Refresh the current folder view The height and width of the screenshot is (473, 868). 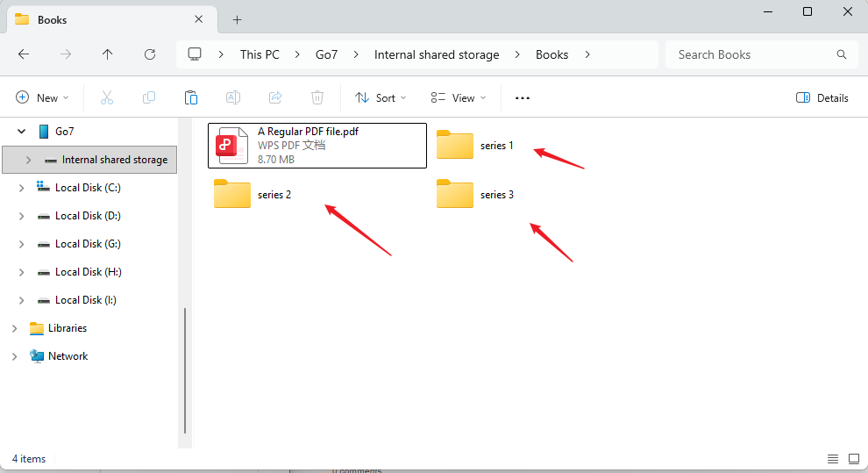click(x=150, y=54)
